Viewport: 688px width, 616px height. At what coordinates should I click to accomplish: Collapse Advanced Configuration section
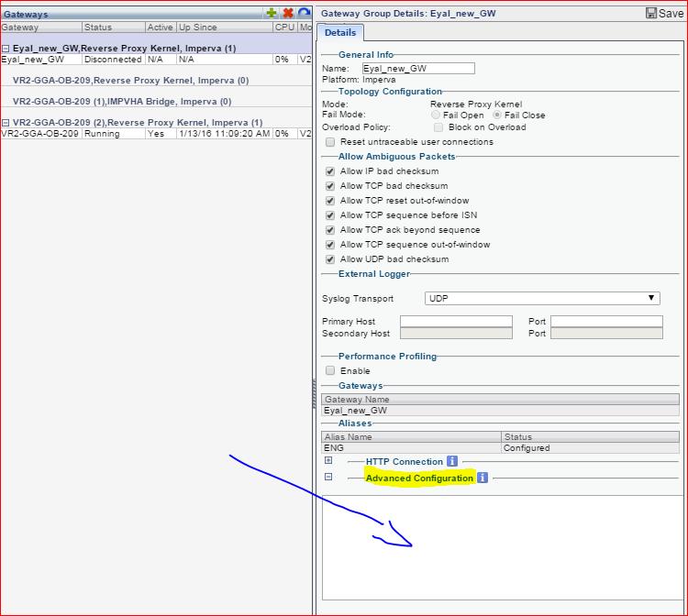(328, 477)
